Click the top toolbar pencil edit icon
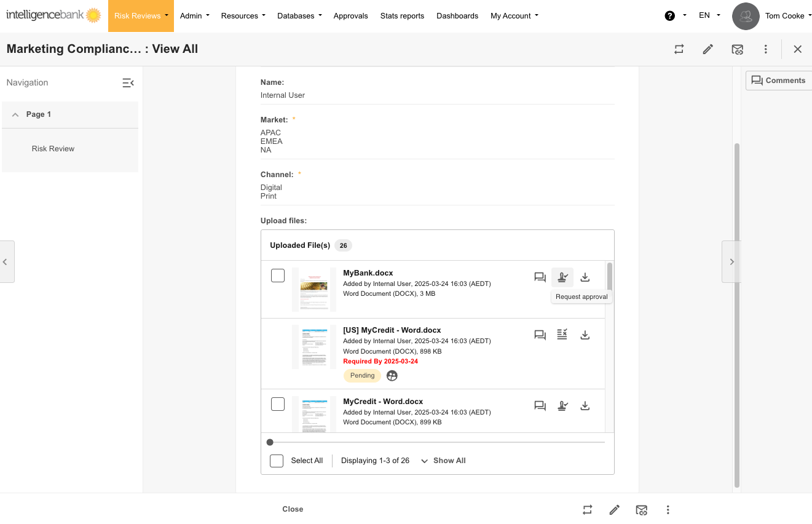812x524 pixels. pos(708,49)
